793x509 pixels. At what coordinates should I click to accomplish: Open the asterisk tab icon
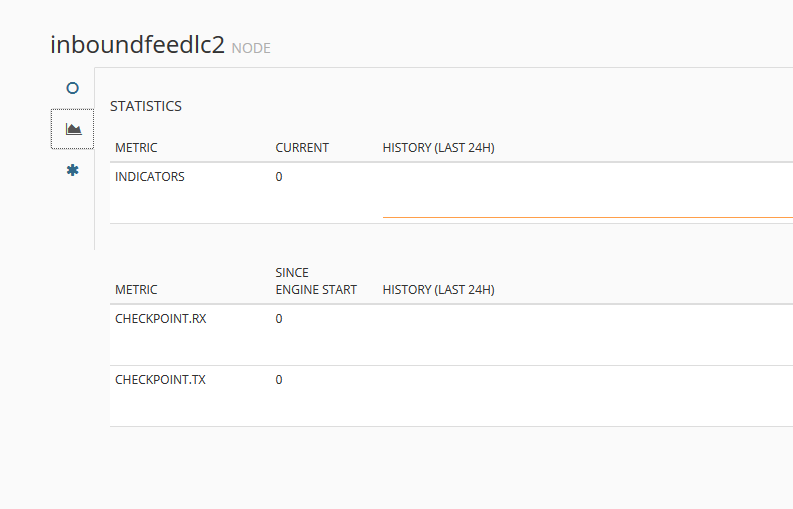pyautogui.click(x=72, y=170)
